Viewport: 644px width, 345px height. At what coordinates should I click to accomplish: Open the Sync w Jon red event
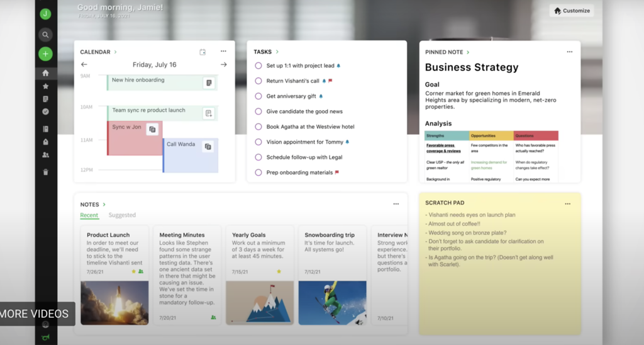click(135, 138)
